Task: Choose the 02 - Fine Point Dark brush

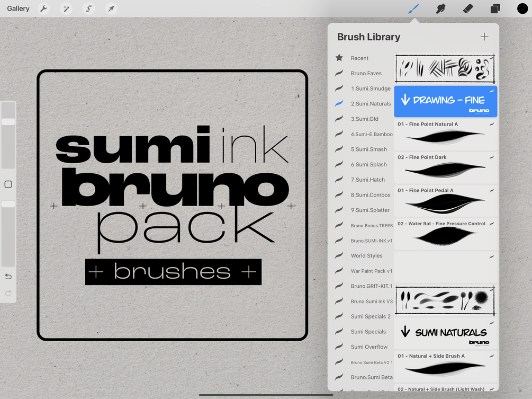Action: (446, 168)
